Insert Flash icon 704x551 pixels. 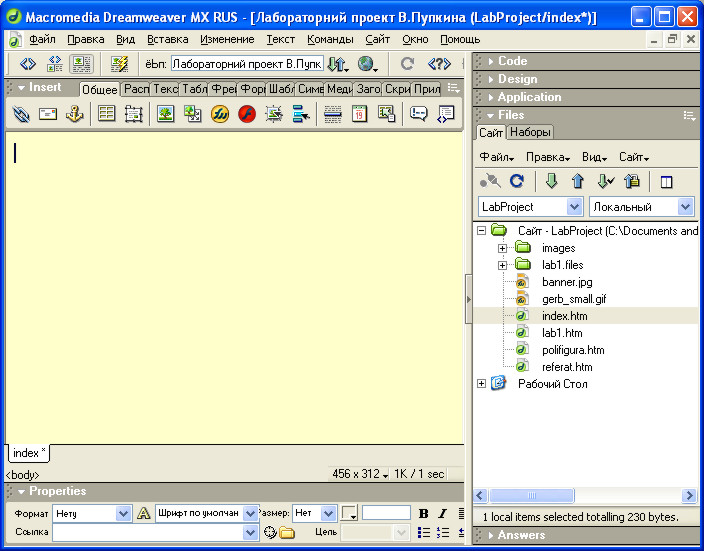(247, 114)
